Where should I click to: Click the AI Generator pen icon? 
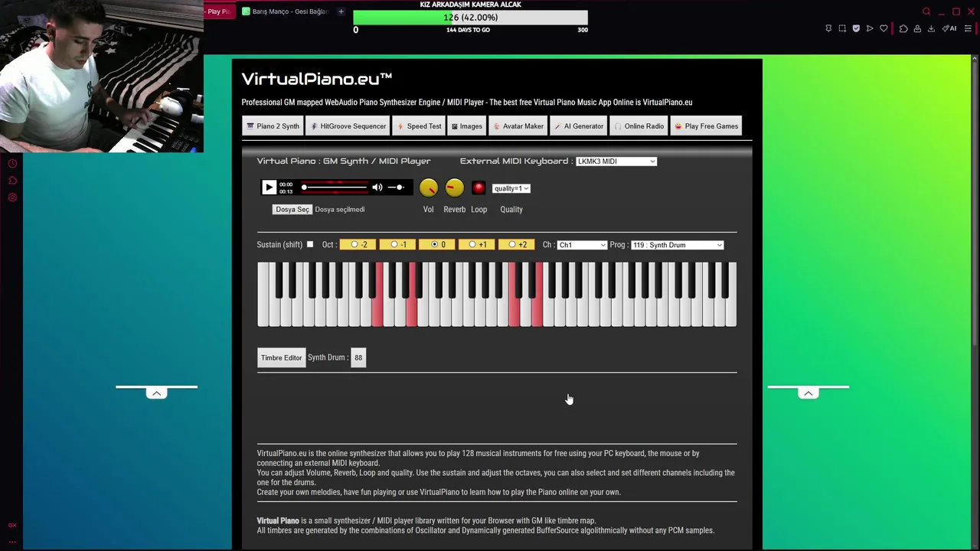pyautogui.click(x=557, y=126)
